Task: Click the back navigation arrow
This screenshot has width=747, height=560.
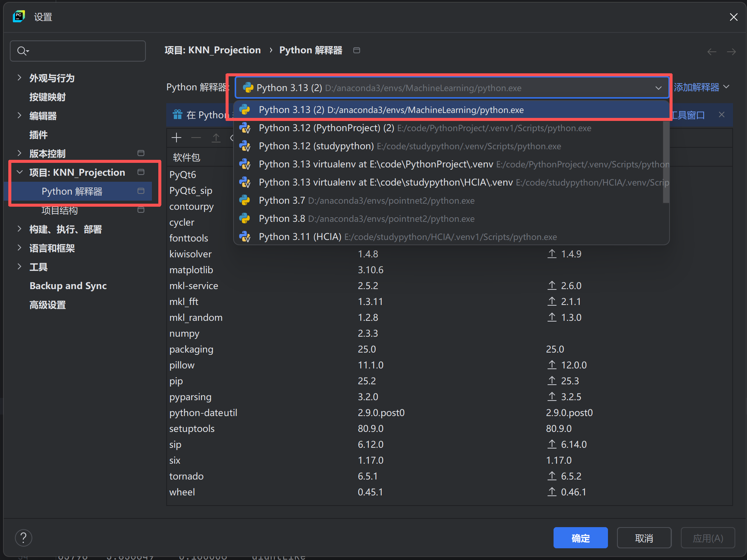Action: point(712,51)
